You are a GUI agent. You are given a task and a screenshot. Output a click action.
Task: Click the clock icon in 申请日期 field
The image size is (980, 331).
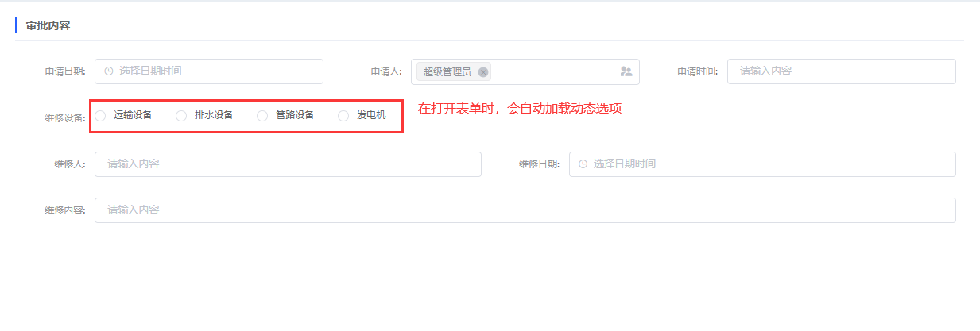[x=108, y=71]
